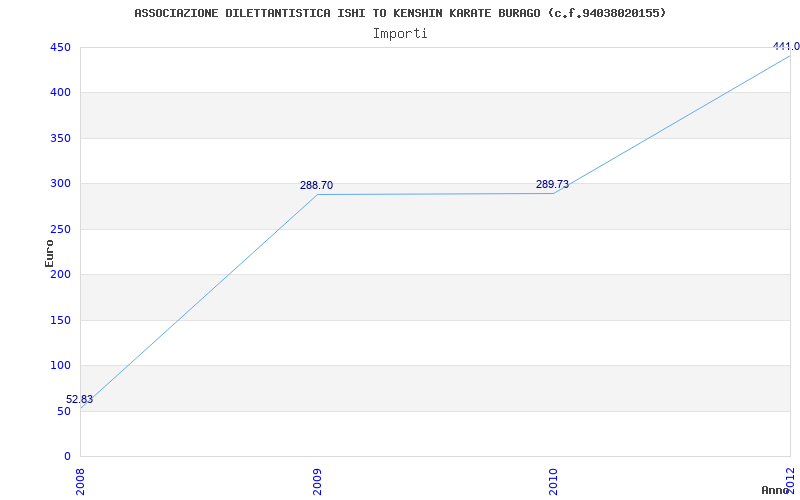Image resolution: width=800 pixels, height=500 pixels.
Task: Click the 400 y-axis tick label
Action: [x=60, y=93]
